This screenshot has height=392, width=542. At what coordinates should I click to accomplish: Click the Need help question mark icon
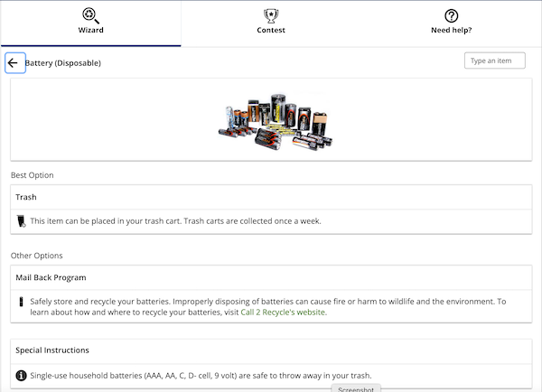[x=451, y=15]
